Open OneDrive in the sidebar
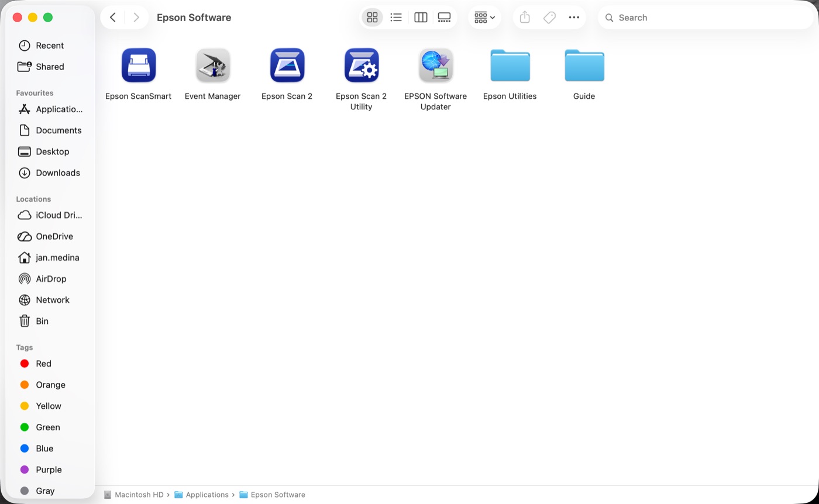The image size is (819, 504). 50,236
